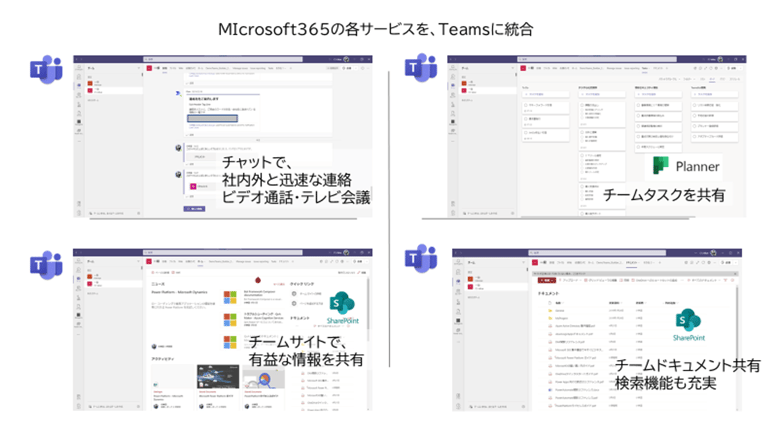Click the Teams logo beside the Planner window
The height and width of the screenshot is (437, 778).
point(421,67)
